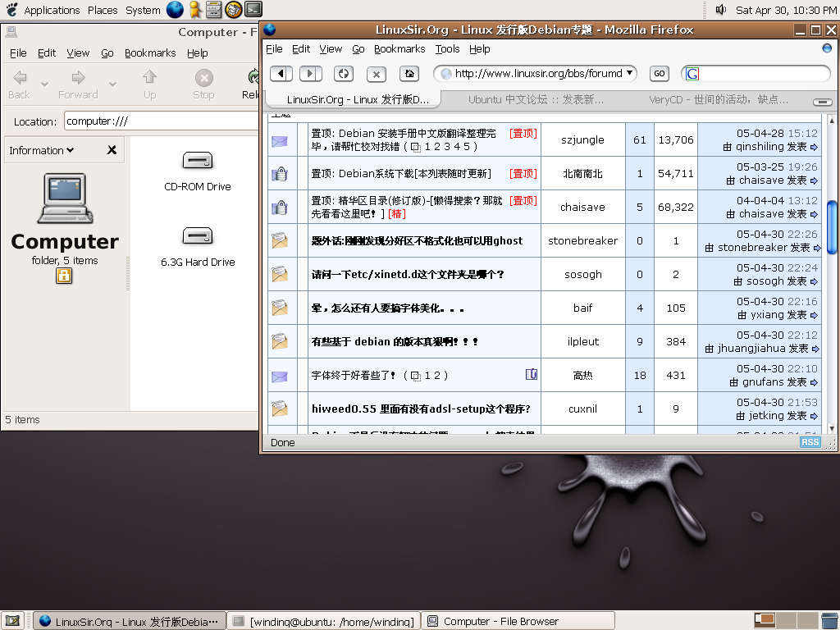Click the RSS feed icon in status bar
This screenshot has height=630, width=840.
pos(810,442)
